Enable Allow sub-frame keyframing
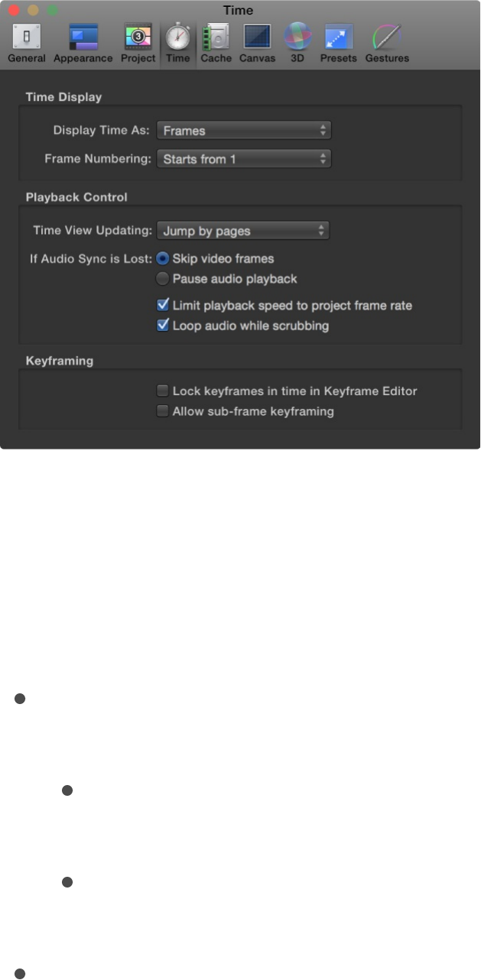481x980 pixels. (x=163, y=411)
